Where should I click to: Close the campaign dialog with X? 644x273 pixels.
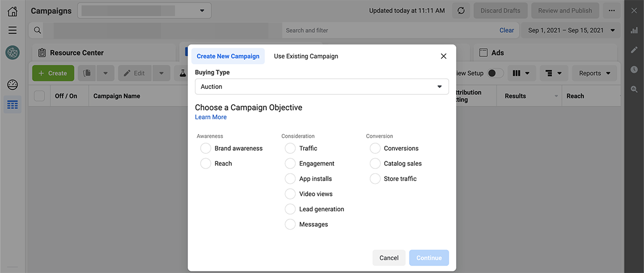[443, 56]
